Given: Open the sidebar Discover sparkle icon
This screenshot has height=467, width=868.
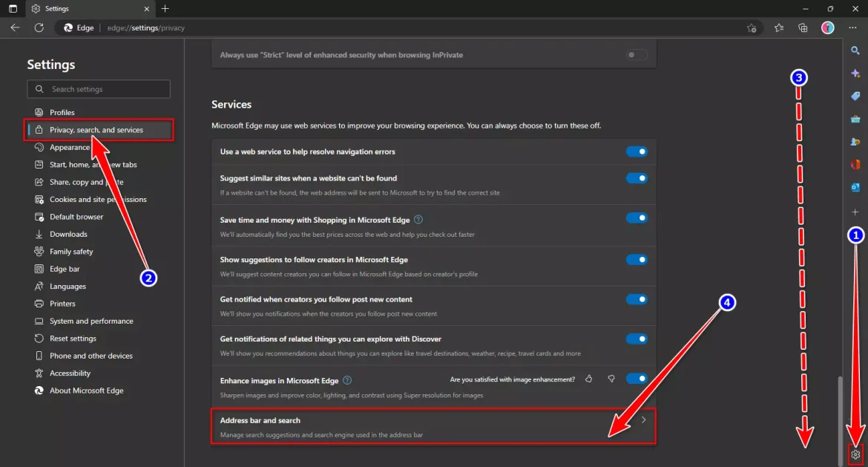Looking at the screenshot, I should coord(855,73).
